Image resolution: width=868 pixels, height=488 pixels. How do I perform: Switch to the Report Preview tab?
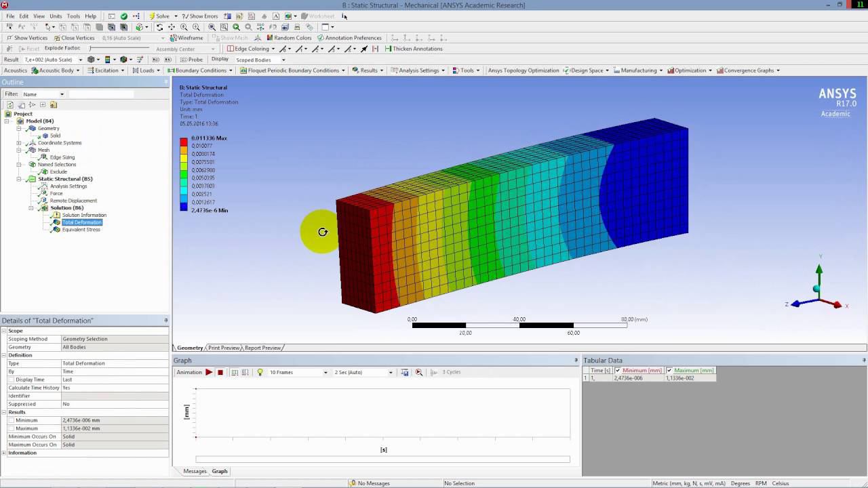point(262,348)
